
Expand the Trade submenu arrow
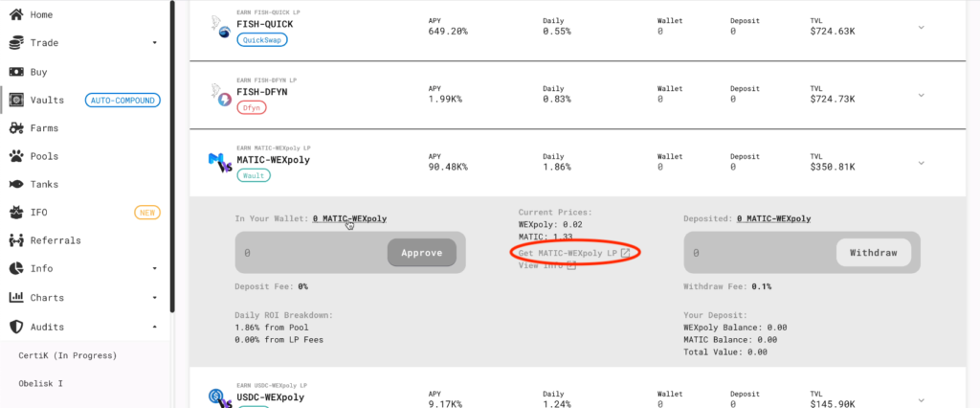click(154, 43)
